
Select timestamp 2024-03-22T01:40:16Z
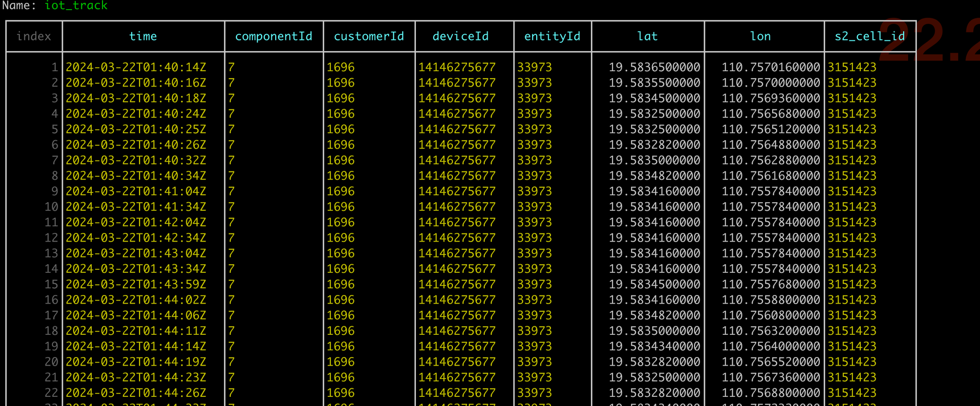[136, 83]
